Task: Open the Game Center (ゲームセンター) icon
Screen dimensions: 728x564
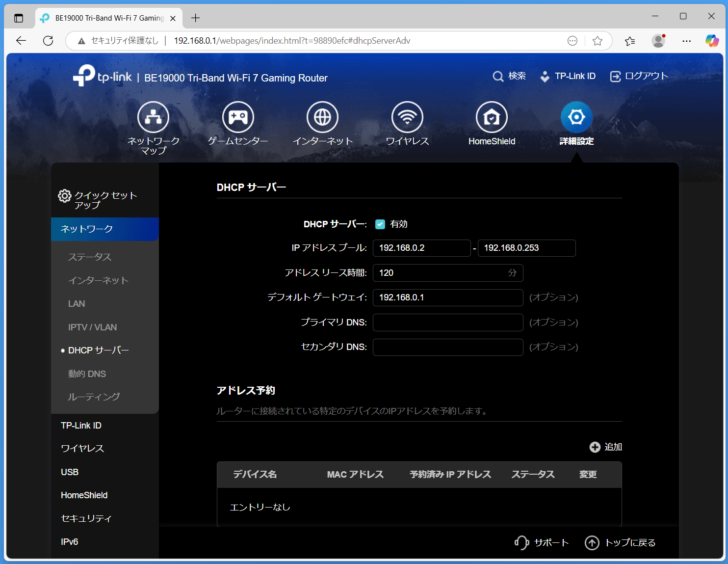Action: tap(238, 117)
